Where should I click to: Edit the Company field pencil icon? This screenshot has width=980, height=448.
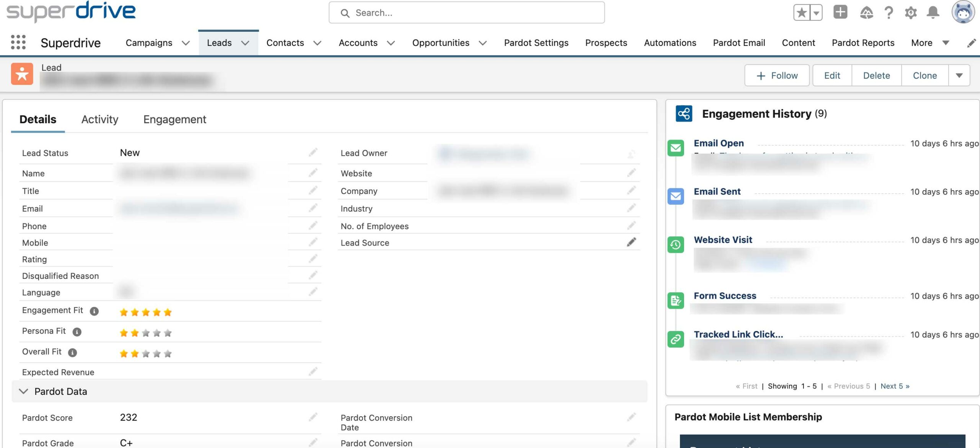point(631,190)
